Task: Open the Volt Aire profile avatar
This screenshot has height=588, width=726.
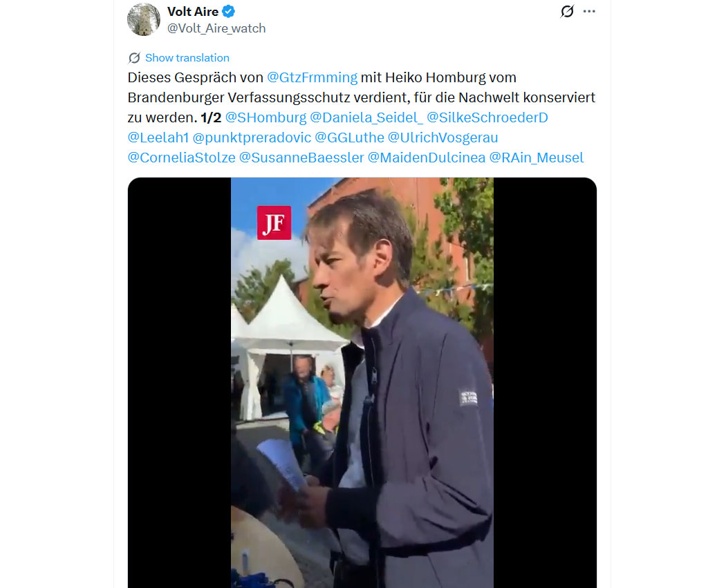Action: (x=144, y=19)
